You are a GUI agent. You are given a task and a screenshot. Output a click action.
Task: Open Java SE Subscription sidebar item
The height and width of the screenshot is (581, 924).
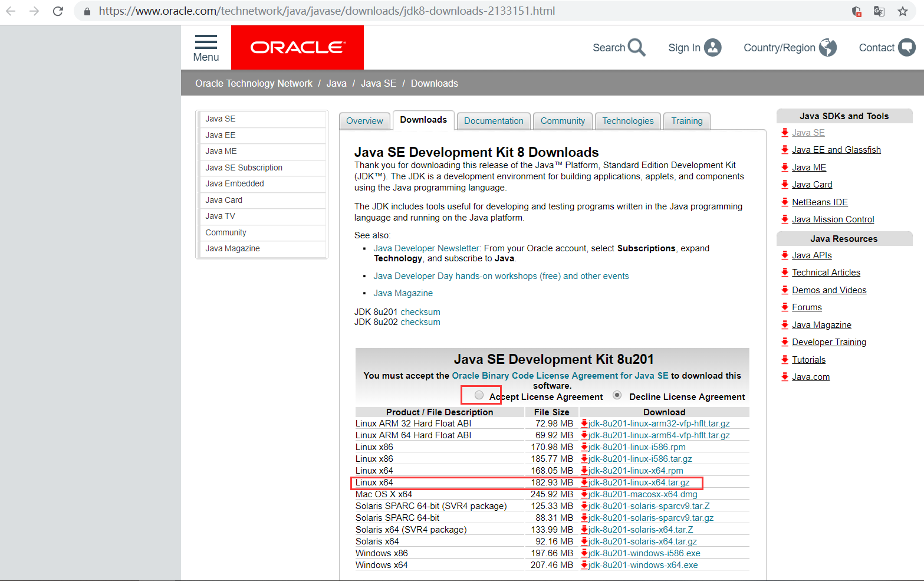point(262,168)
